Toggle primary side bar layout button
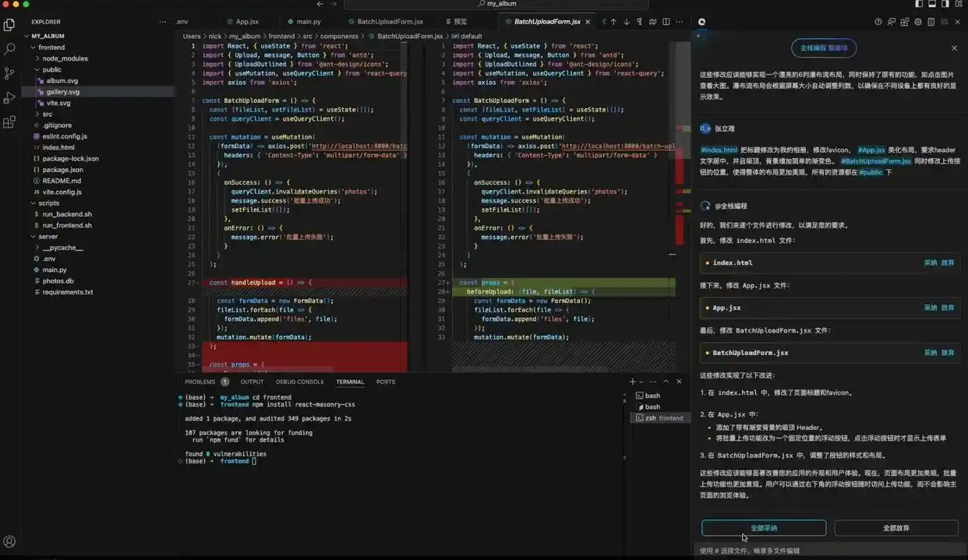The image size is (968, 560). (x=920, y=4)
